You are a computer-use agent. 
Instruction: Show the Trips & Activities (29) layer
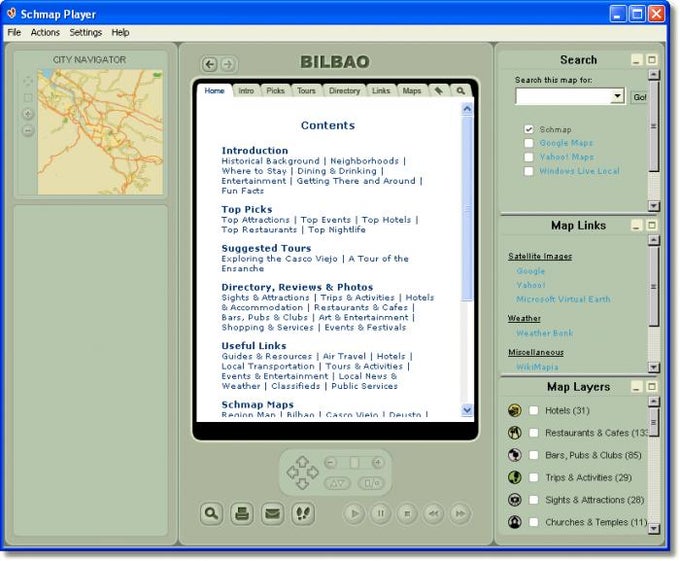pyautogui.click(x=534, y=477)
